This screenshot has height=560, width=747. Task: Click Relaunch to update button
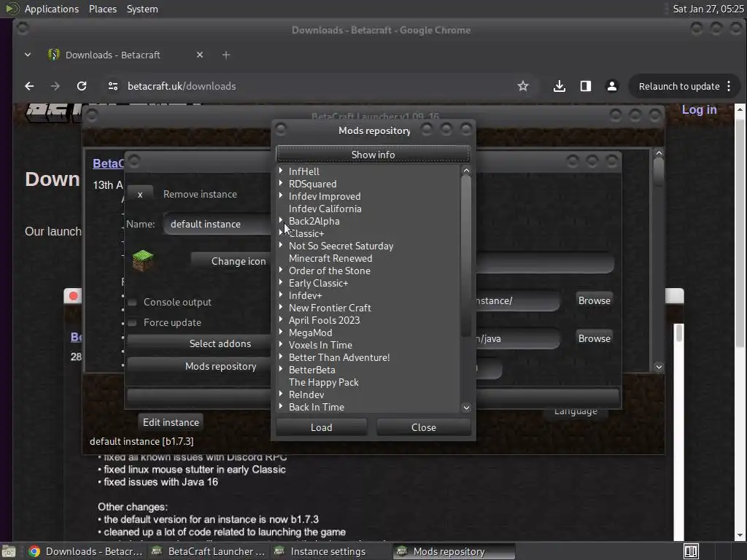pos(679,86)
